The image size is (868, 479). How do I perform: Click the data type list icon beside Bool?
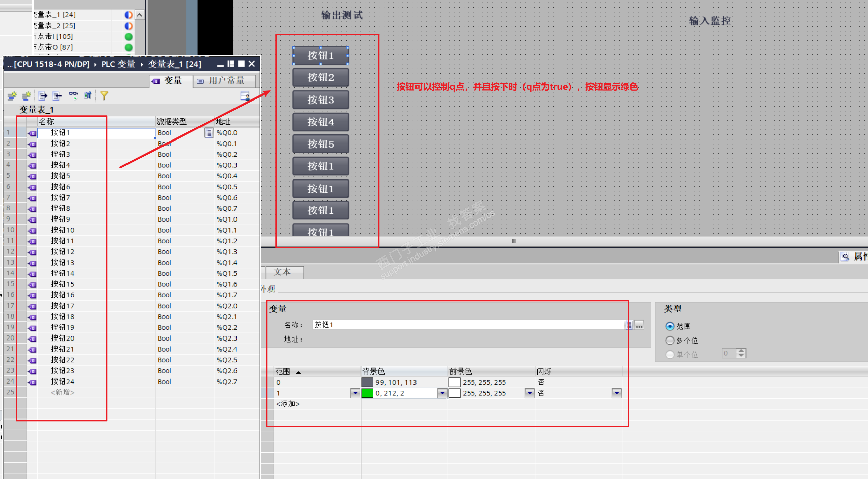(209, 133)
